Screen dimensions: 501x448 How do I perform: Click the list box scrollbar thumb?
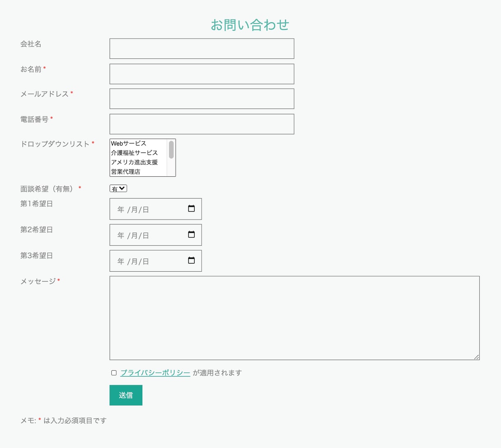(171, 150)
